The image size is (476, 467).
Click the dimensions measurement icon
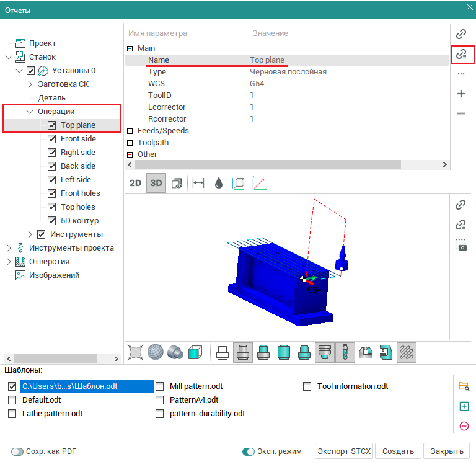[198, 183]
